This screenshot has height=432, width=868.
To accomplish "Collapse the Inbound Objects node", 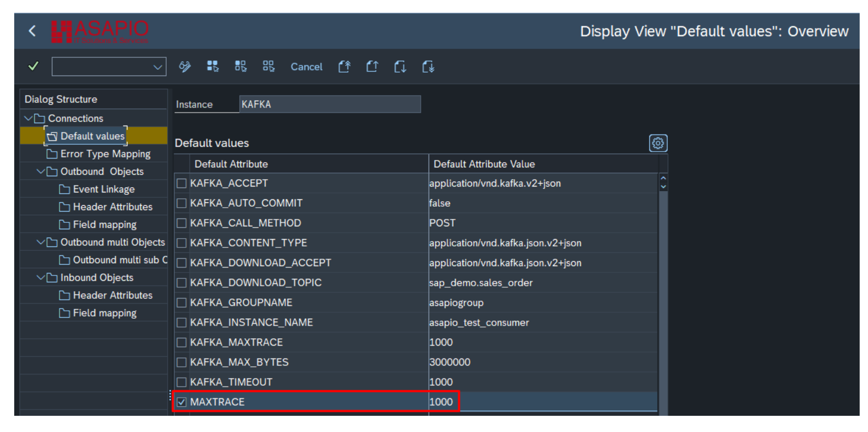I will (41, 277).
